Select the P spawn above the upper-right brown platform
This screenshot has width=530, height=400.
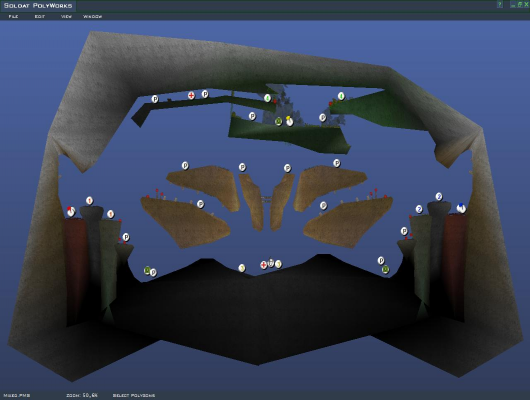337,163
